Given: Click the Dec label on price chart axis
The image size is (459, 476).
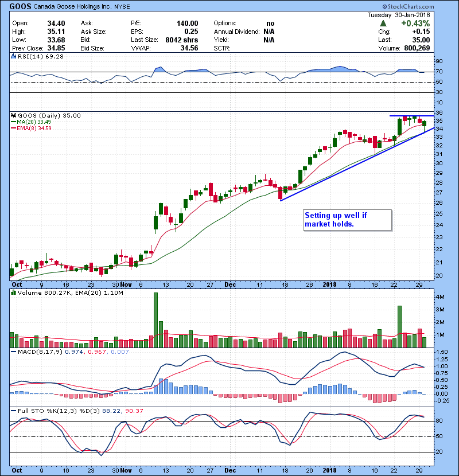Looking at the screenshot, I should tap(230, 284).
